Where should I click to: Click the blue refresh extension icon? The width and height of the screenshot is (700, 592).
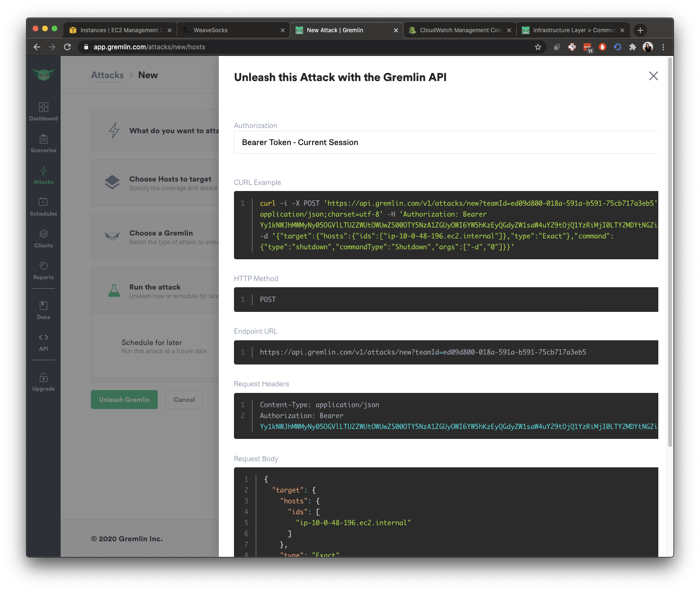618,47
